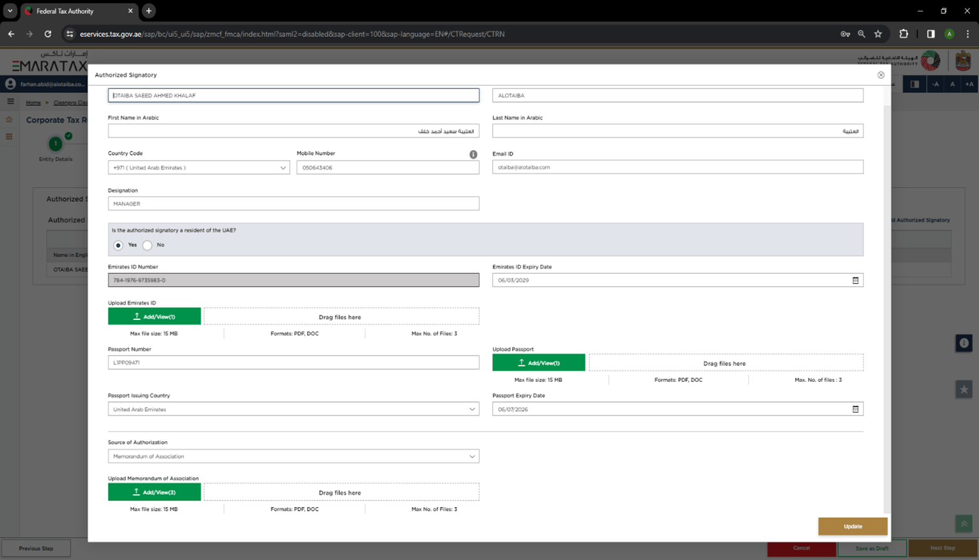Click the Home breadcrumb link
The height and width of the screenshot is (560, 979).
coord(34,103)
